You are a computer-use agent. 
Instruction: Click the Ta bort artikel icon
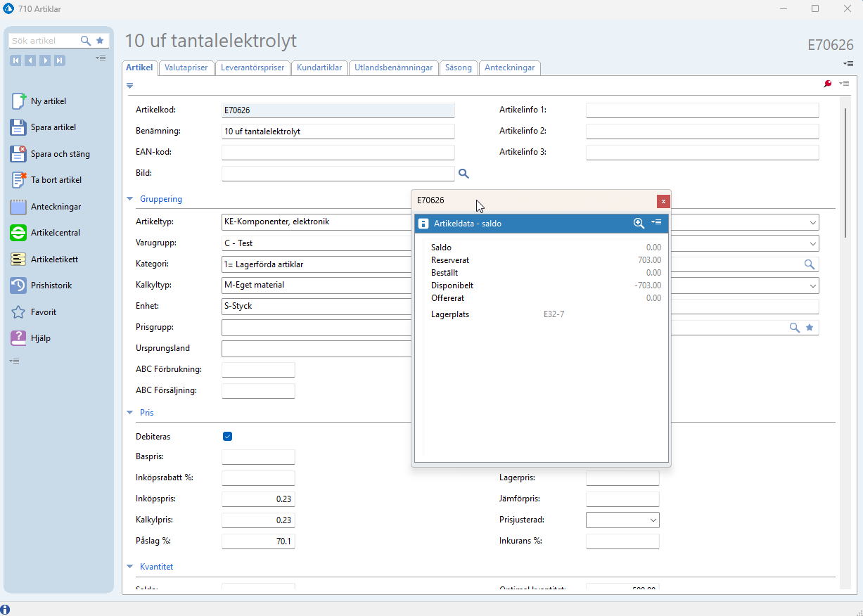(19, 180)
